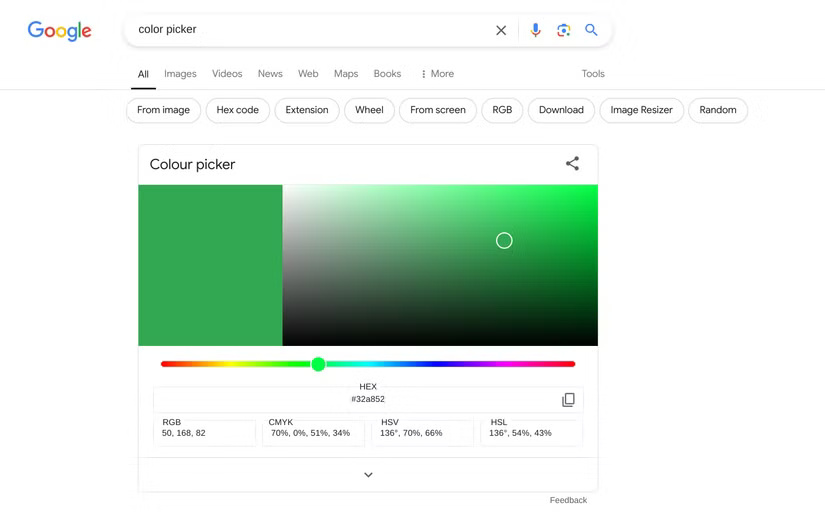Click the magnifying glass search icon
Image resolution: width=825 pixels, height=515 pixels.
coord(591,30)
